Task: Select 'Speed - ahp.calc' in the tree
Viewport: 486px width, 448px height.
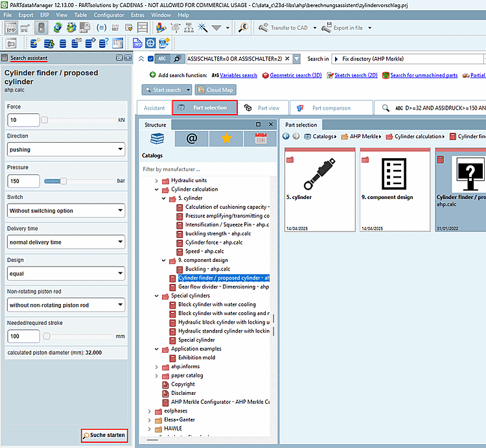Action: click(204, 252)
